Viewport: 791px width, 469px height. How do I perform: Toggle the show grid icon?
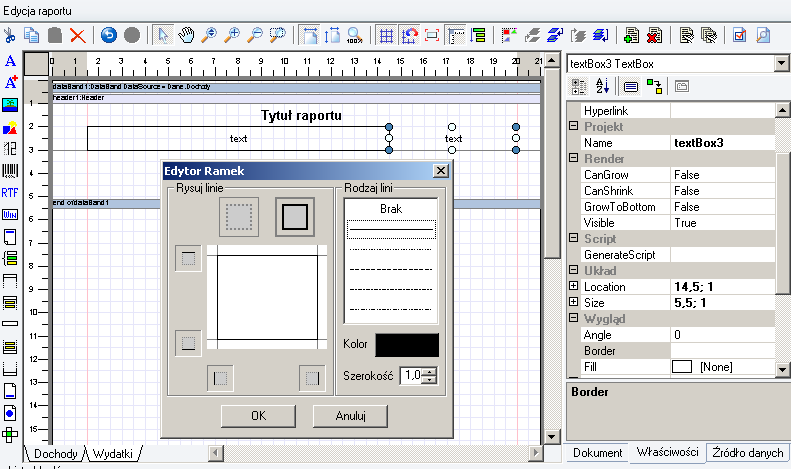[x=386, y=35]
